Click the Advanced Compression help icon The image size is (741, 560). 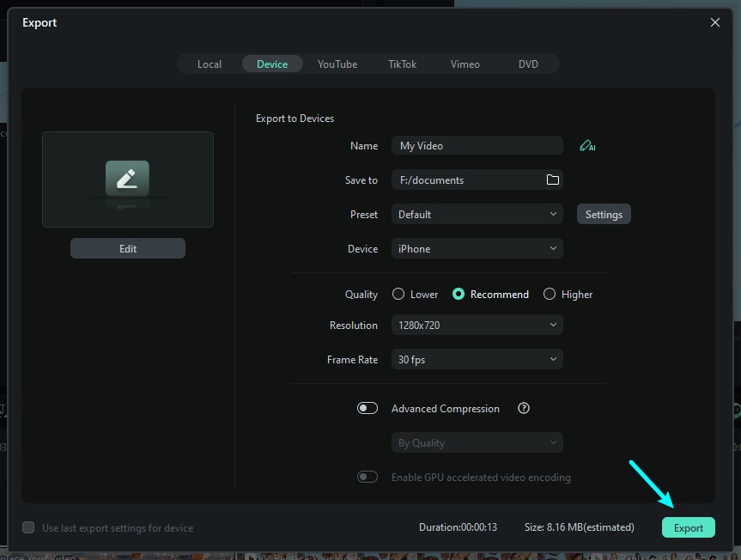(524, 408)
